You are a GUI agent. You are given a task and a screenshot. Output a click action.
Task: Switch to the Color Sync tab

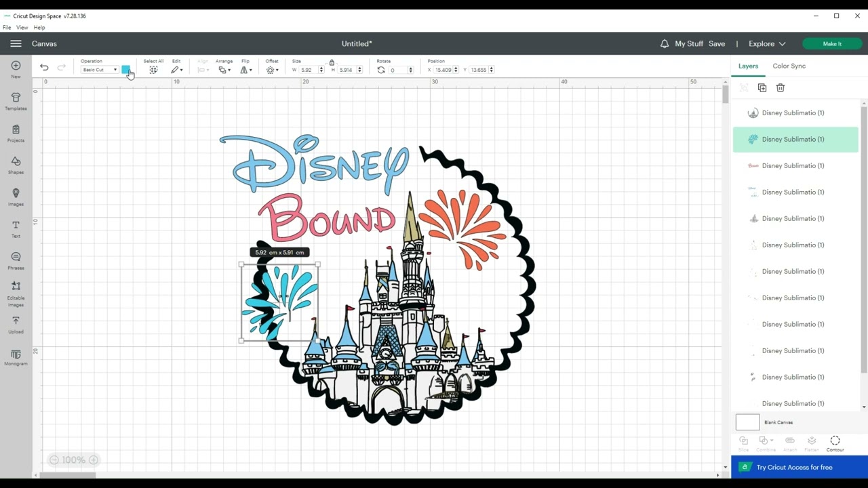point(789,66)
